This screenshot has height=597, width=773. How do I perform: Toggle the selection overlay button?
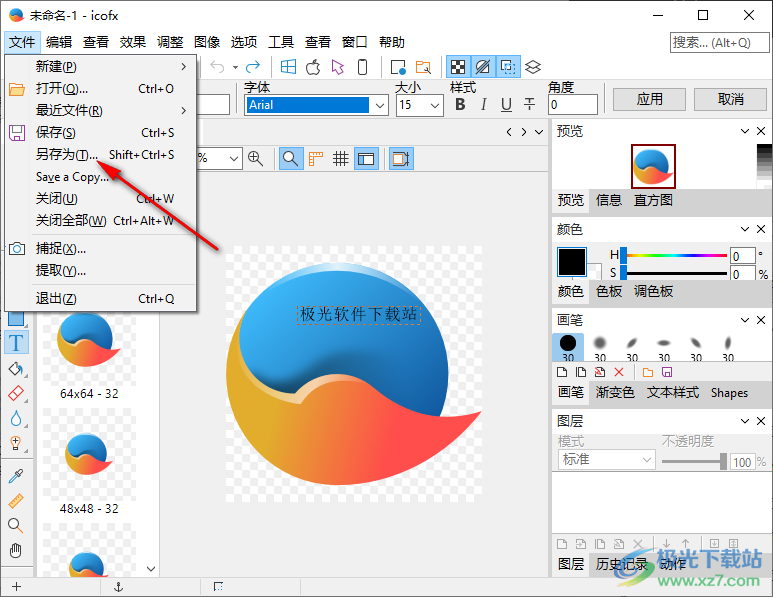coord(508,67)
